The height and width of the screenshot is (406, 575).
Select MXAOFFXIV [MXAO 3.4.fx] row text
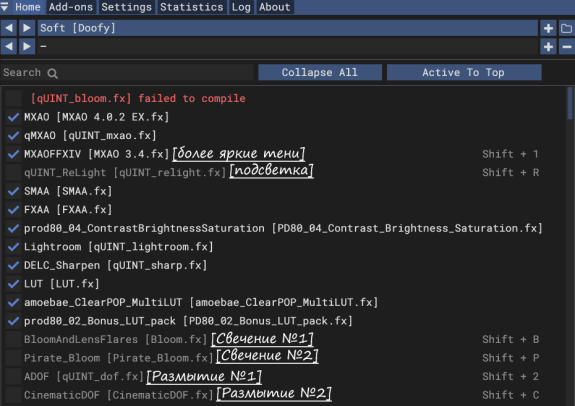(96, 154)
